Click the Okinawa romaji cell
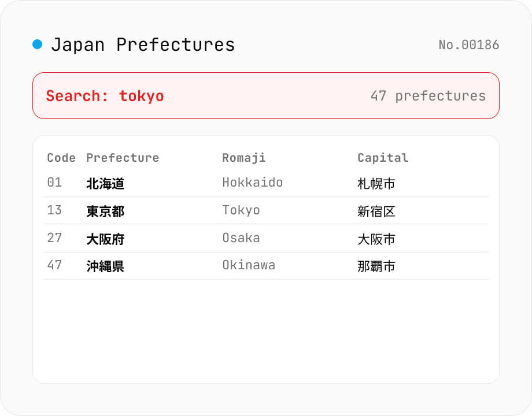The image size is (532, 416). (x=249, y=265)
